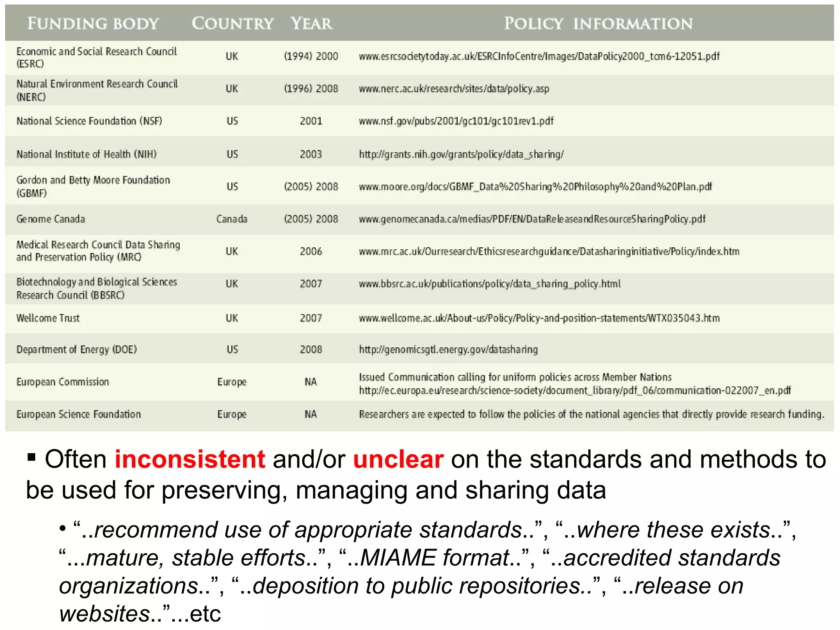Select National Science Foundation (NSF) cell
The image size is (840, 630).
pos(89,121)
